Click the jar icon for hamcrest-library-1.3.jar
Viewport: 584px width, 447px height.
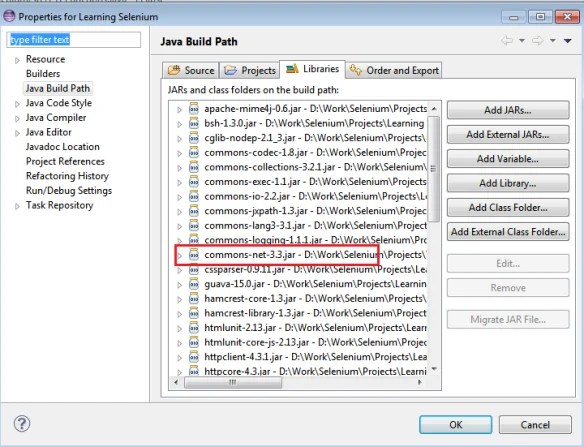pos(194,313)
